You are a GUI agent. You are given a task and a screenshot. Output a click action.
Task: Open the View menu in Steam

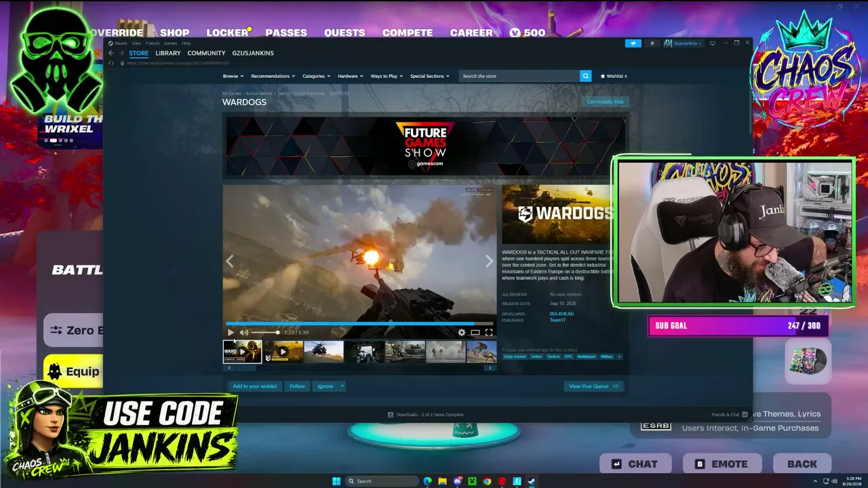pos(136,43)
